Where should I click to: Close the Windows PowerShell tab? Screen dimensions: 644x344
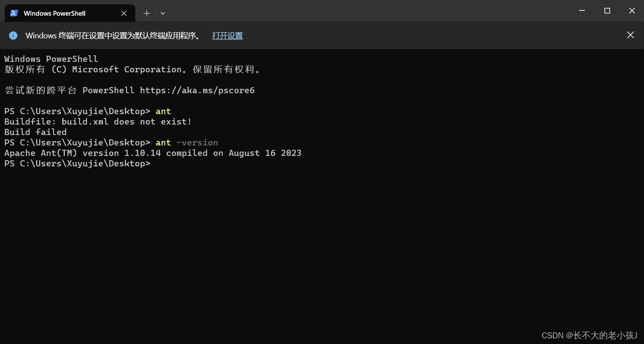[124, 13]
